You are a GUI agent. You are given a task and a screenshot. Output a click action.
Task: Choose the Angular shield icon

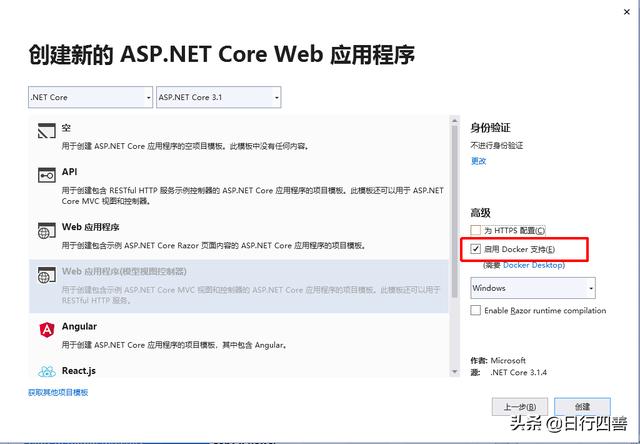click(47, 329)
